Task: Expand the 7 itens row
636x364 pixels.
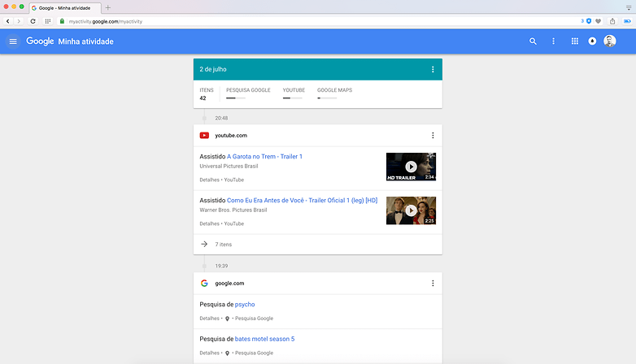Action: 318,245
